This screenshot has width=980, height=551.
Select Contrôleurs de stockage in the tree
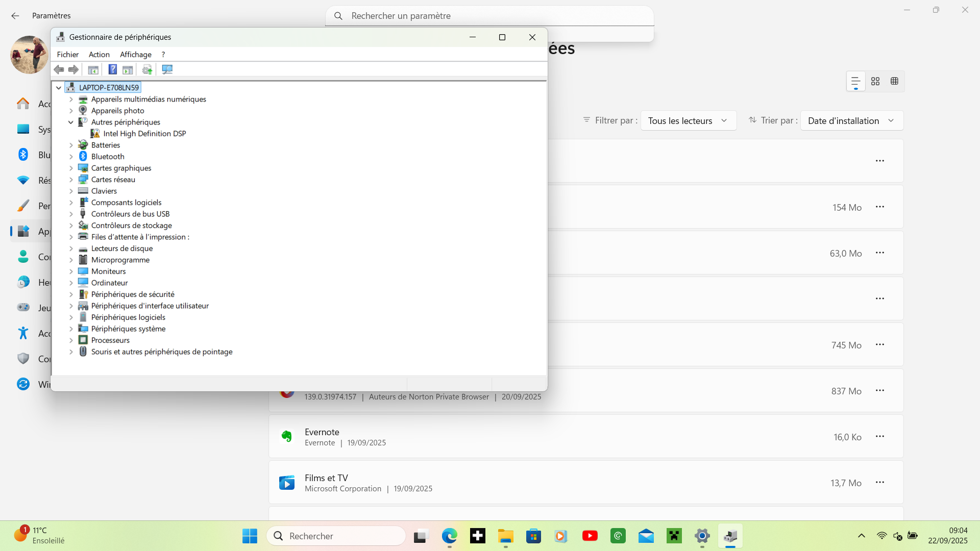[131, 226]
